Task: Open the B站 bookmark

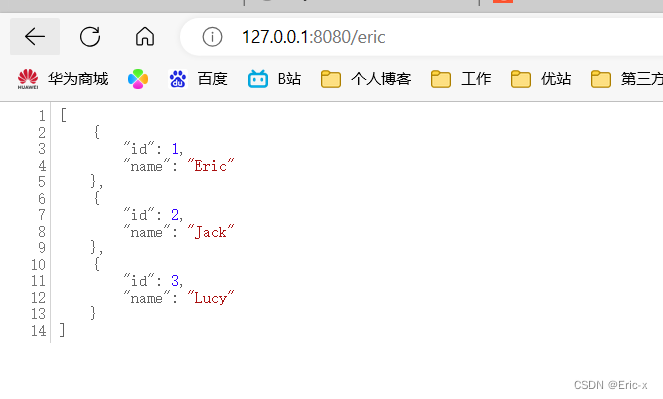Action: coord(289,79)
